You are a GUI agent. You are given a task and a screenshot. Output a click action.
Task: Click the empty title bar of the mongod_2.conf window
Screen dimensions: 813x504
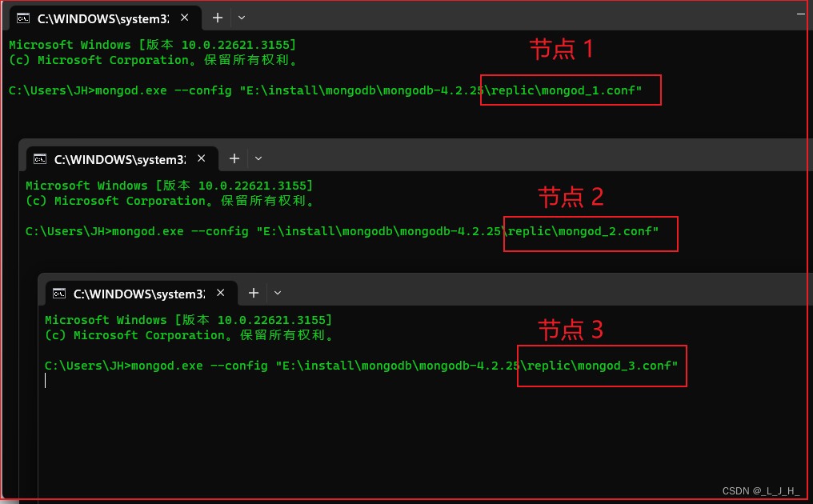(520, 158)
